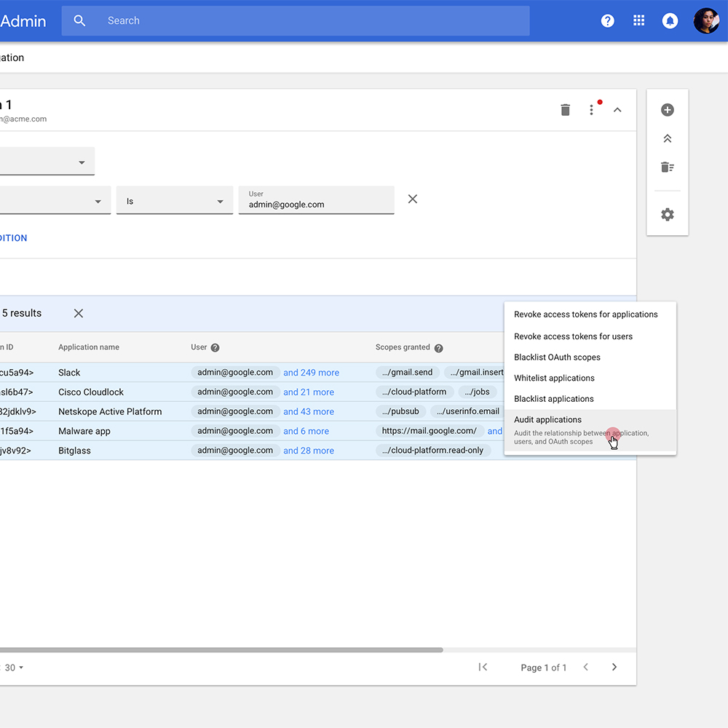Open 'and 249 more' users link
This screenshot has width=728, height=728.
pyautogui.click(x=311, y=372)
